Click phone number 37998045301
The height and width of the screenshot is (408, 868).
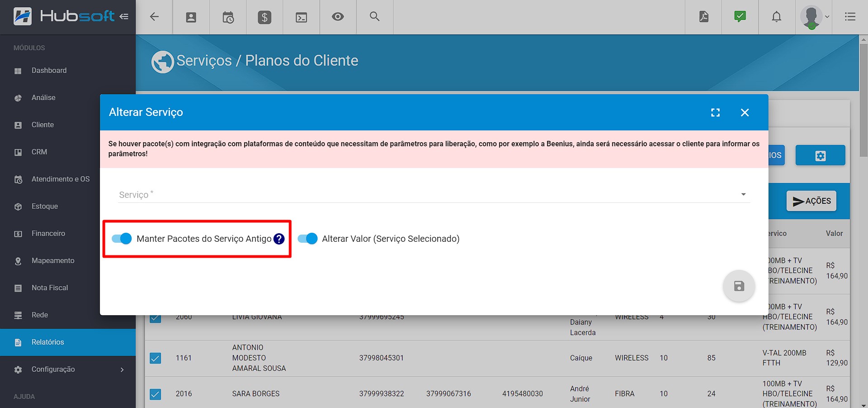click(x=381, y=358)
